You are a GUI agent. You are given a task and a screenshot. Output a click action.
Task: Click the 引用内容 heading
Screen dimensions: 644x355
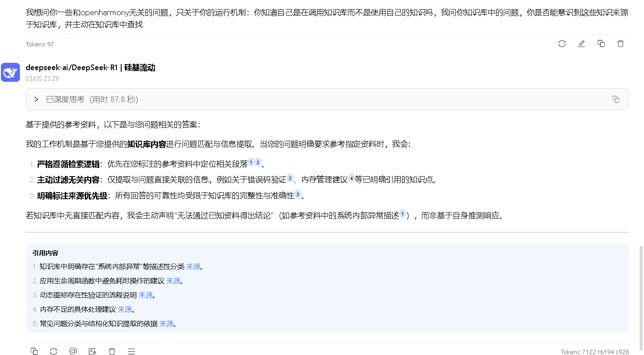(45, 253)
